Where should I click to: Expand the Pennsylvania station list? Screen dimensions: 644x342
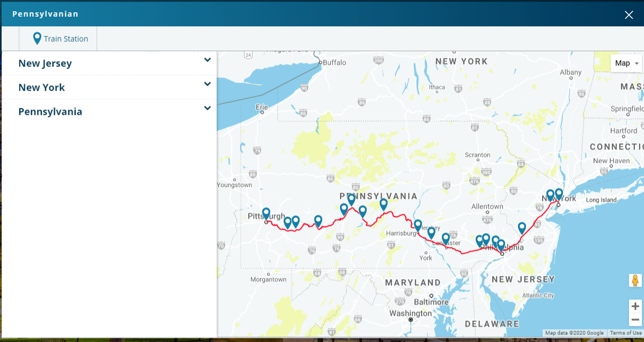click(x=208, y=108)
